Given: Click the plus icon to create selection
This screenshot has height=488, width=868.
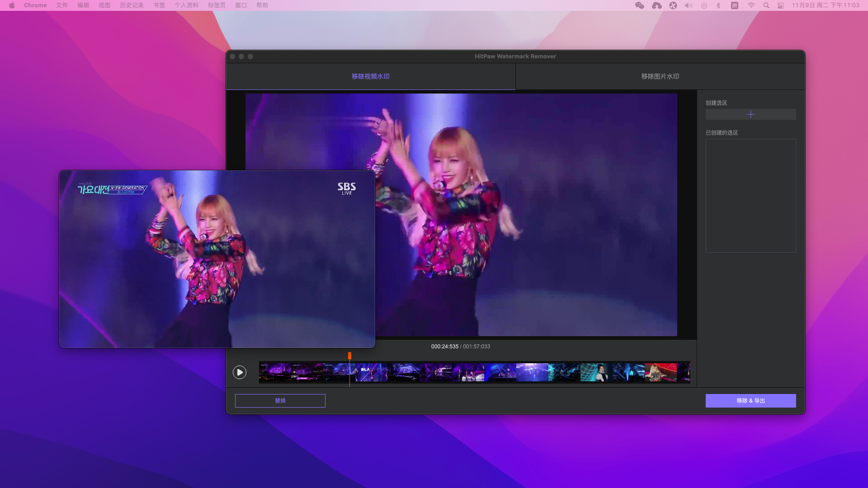Looking at the screenshot, I should click(x=750, y=114).
